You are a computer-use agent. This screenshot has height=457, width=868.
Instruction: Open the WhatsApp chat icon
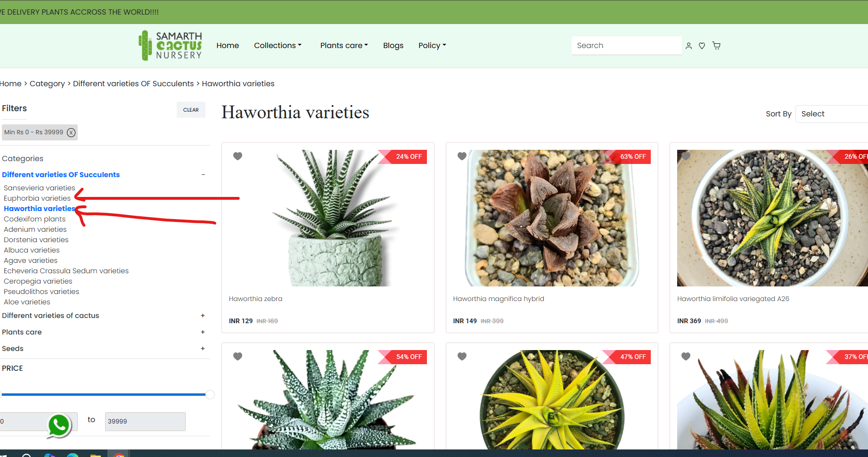(59, 425)
